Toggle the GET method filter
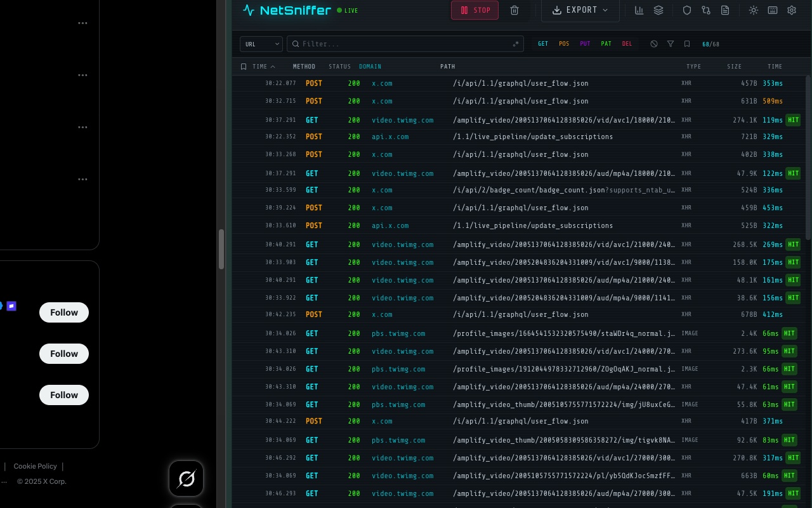This screenshot has width=812, height=508. [x=543, y=44]
